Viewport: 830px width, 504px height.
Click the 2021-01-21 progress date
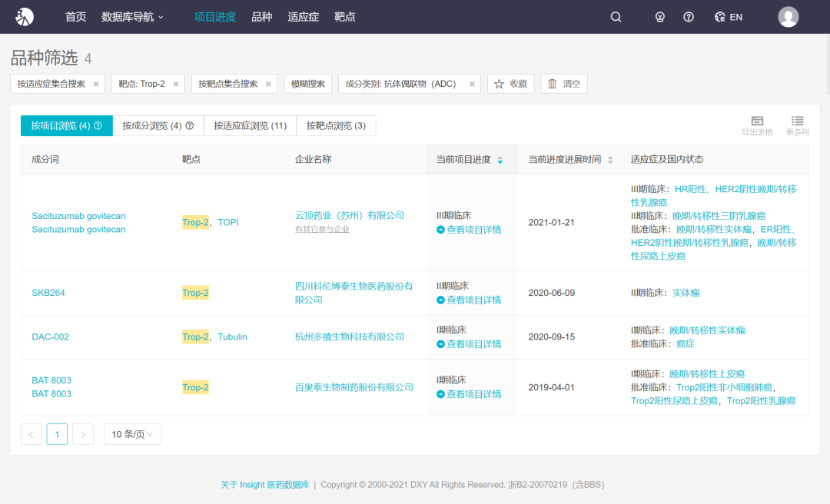[551, 222]
